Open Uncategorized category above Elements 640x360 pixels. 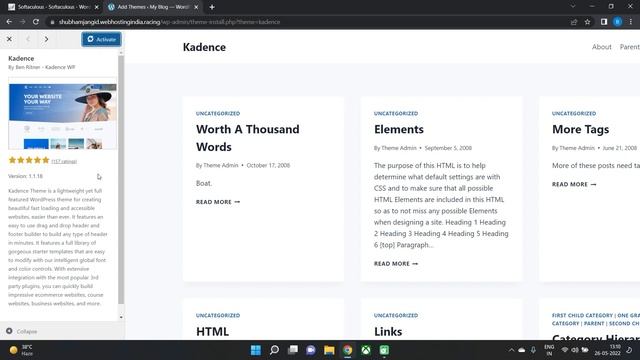coord(396,113)
